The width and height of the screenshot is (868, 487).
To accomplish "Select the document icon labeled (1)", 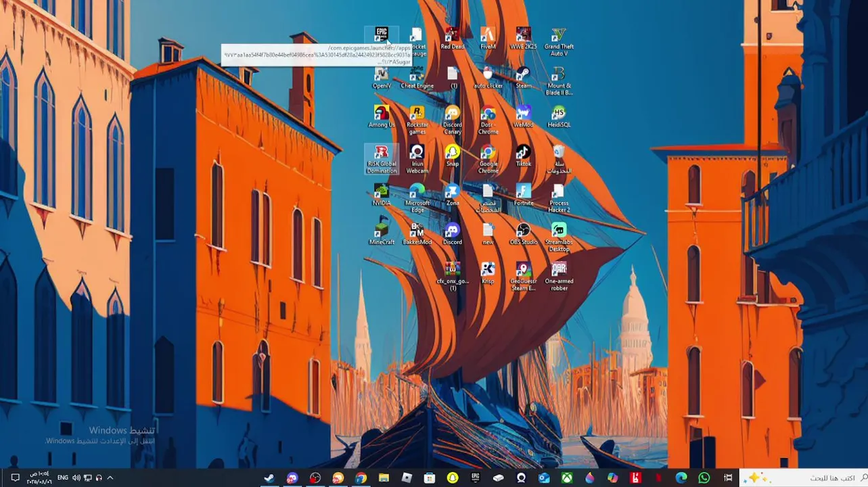I will tap(453, 77).
